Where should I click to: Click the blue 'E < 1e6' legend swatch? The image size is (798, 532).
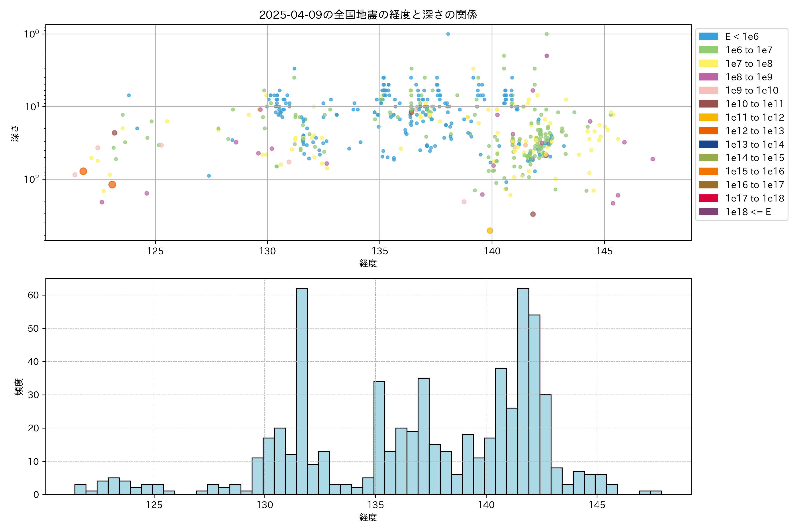tap(708, 37)
